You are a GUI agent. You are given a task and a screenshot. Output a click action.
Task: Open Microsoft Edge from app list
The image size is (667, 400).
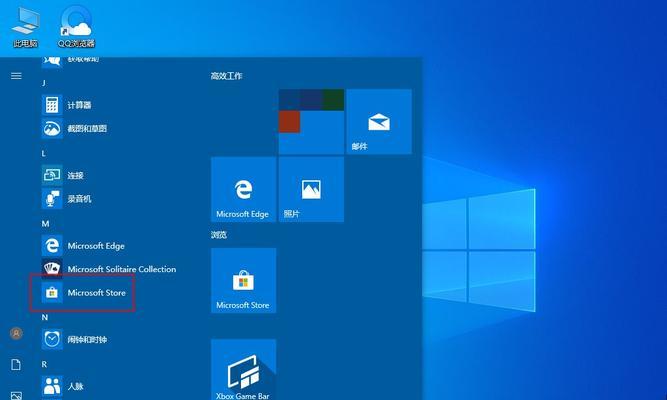[83, 246]
